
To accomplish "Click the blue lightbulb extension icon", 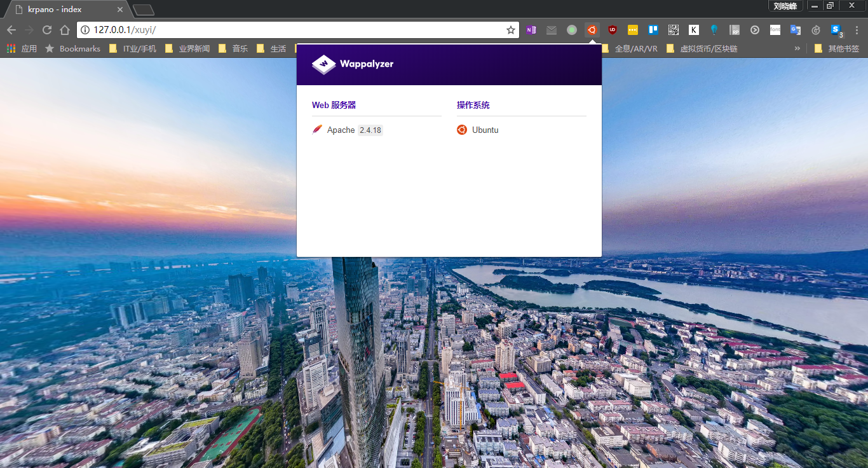I will click(714, 30).
